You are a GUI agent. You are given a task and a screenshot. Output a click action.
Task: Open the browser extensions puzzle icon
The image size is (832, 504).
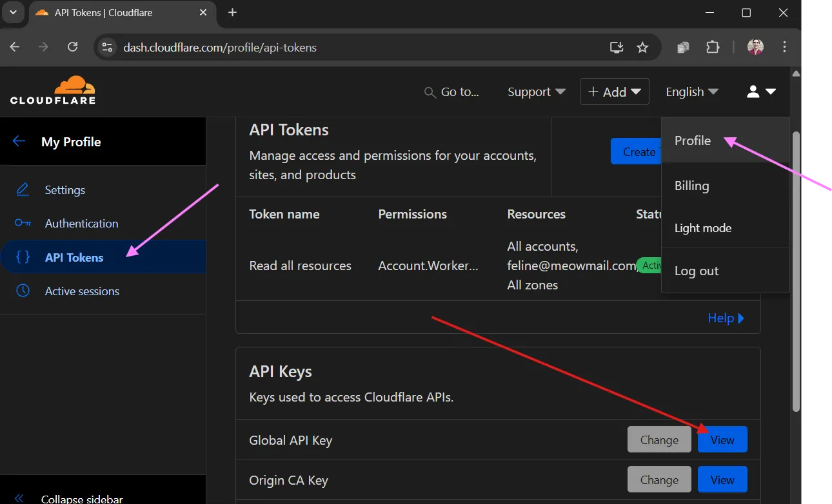pyautogui.click(x=712, y=47)
